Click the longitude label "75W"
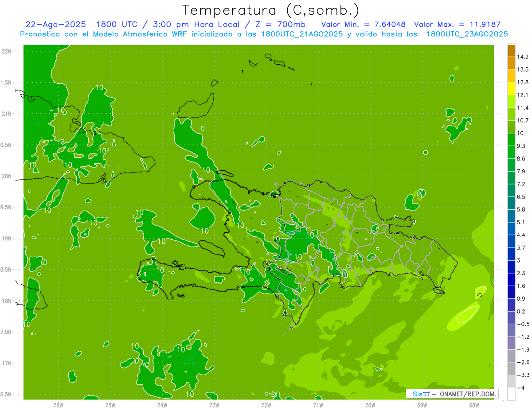This screenshot has height=411, width=532. coord(110,405)
